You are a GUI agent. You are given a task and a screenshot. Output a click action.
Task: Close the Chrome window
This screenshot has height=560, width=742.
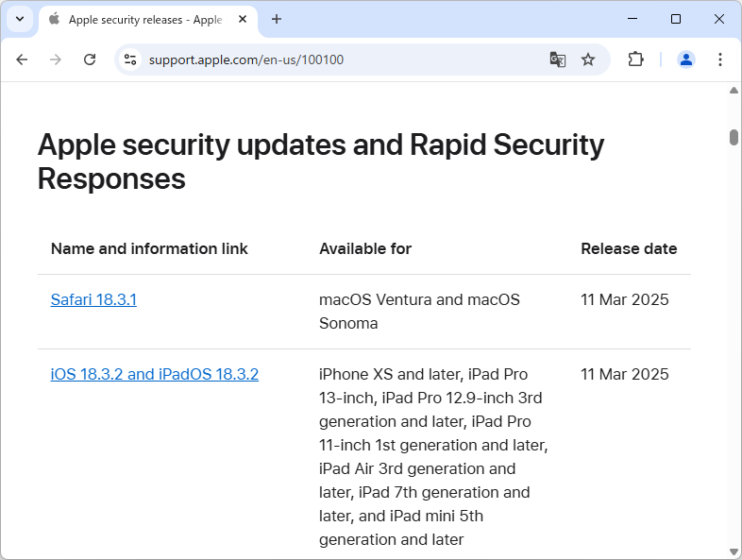coord(718,19)
